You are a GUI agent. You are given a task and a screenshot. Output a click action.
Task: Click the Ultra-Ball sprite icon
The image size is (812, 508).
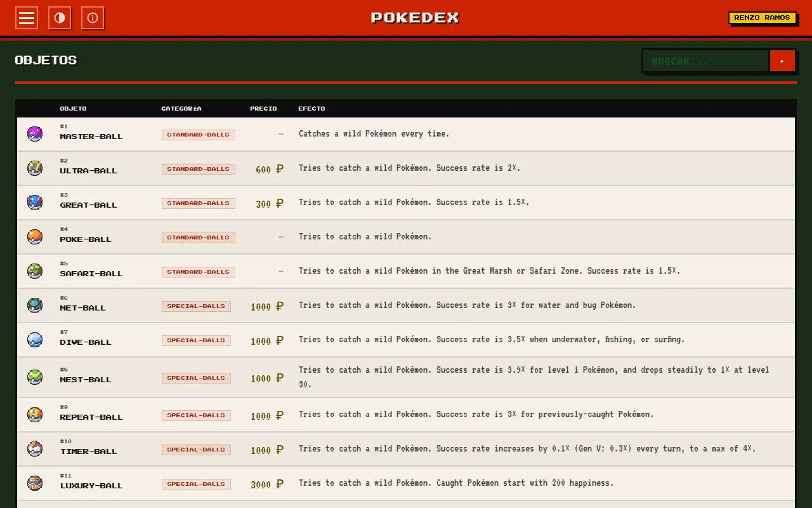(x=35, y=168)
